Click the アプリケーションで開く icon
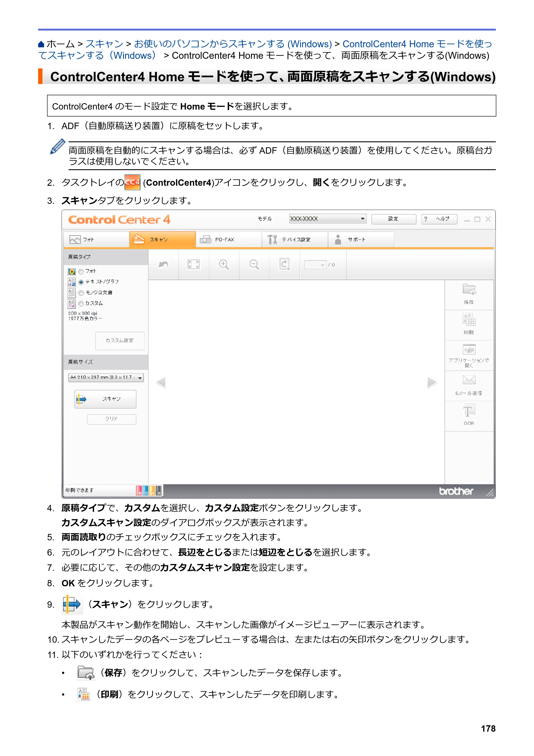This screenshot has width=534, height=756. (x=469, y=349)
